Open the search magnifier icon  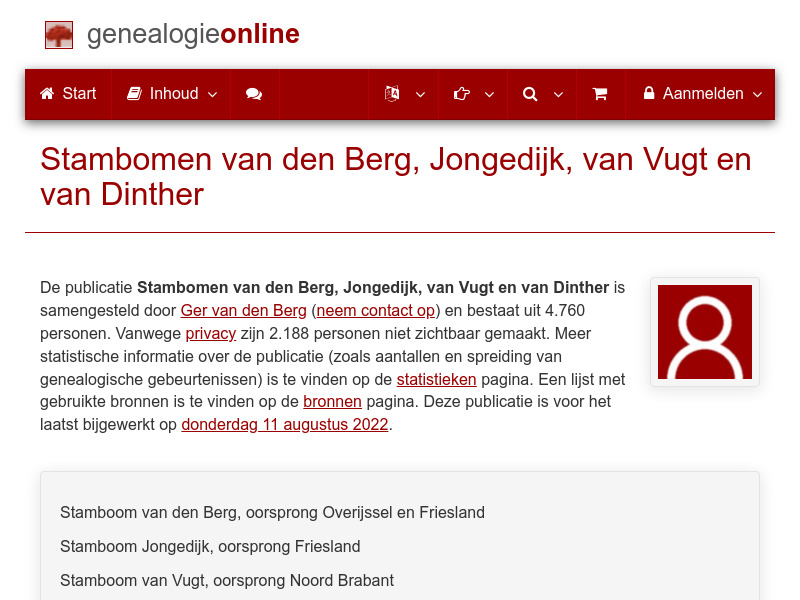click(530, 93)
